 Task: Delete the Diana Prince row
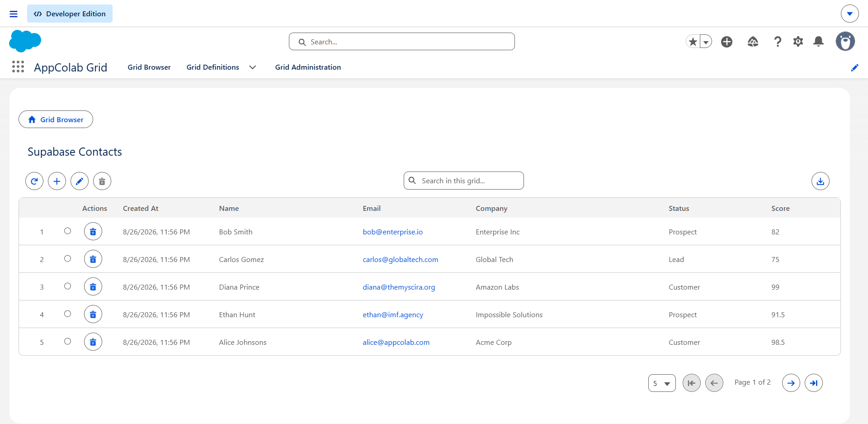[93, 287]
